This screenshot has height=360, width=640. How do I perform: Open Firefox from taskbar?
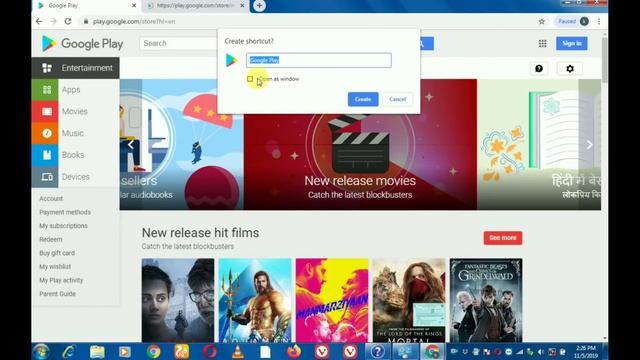[x=294, y=351]
